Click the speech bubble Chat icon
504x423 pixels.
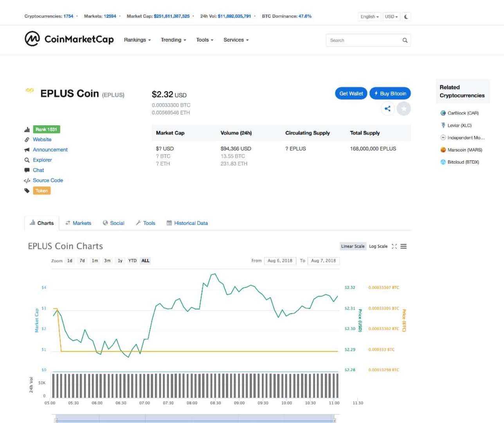coord(27,170)
